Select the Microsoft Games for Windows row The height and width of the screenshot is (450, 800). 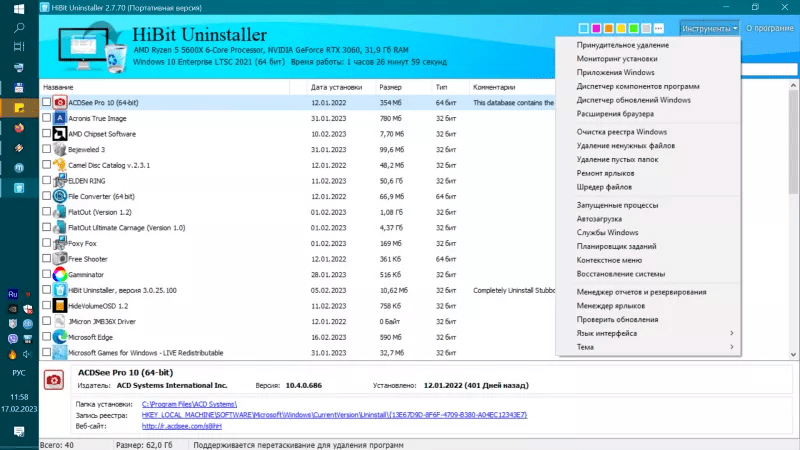(297, 353)
